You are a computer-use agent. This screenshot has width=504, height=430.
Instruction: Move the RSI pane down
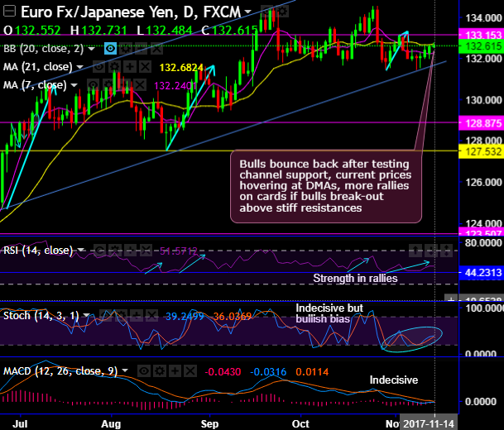click(x=431, y=251)
